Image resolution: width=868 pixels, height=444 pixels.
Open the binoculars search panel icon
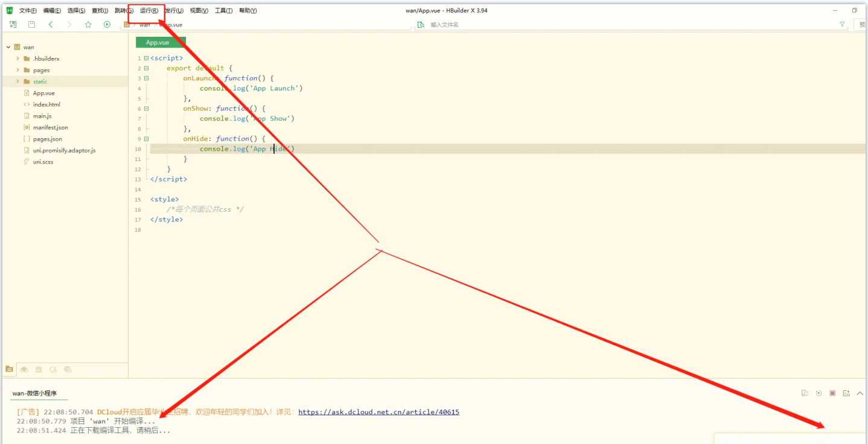pos(24,369)
